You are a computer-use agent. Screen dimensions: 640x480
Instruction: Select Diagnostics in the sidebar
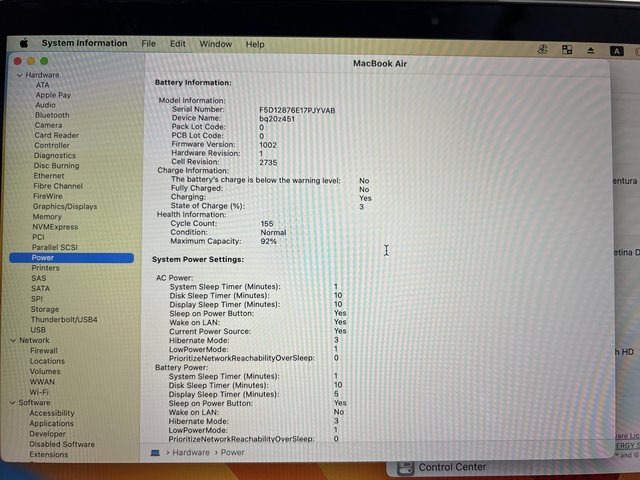tap(55, 156)
